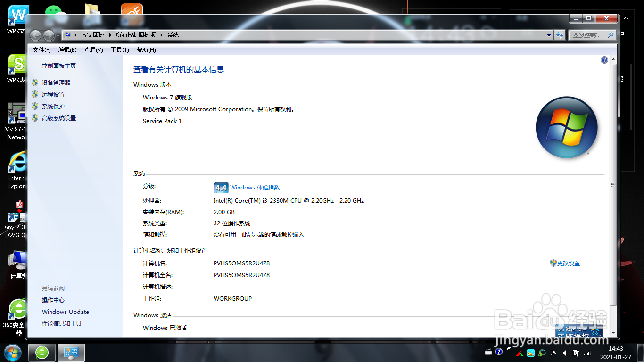
Task: Open the 工具(T) menu
Action: pos(120,49)
